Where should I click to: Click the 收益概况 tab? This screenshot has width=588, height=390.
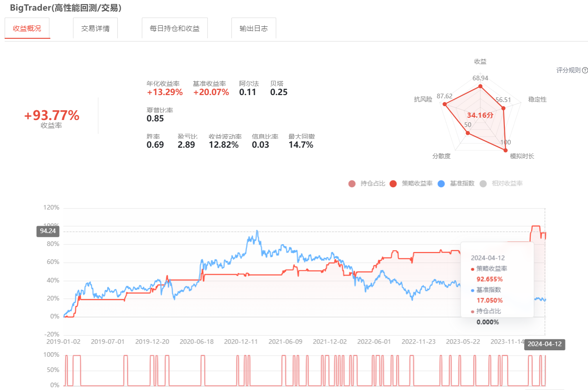27,28
